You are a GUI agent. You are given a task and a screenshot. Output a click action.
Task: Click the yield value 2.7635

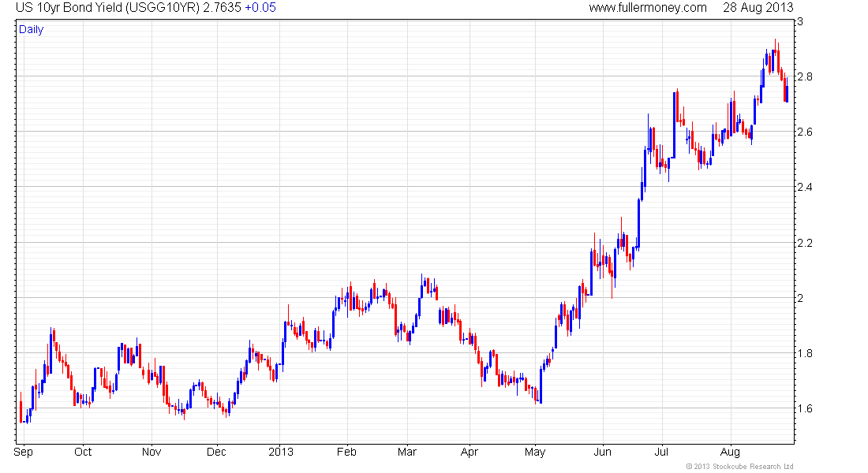[222, 8]
